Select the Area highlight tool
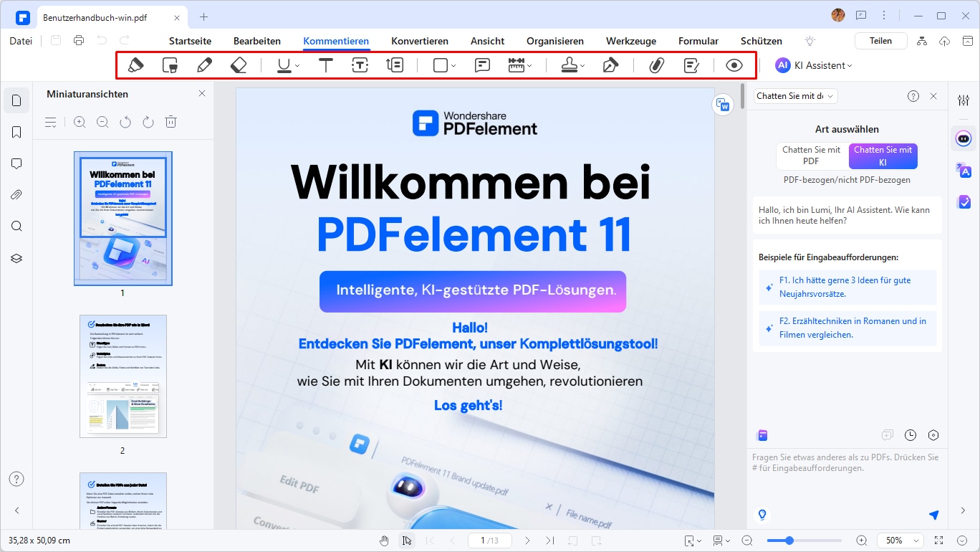This screenshot has width=980, height=552. (170, 65)
